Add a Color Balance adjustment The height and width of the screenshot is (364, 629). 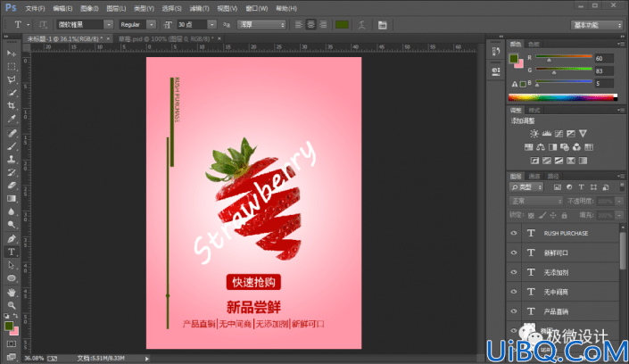pos(541,147)
